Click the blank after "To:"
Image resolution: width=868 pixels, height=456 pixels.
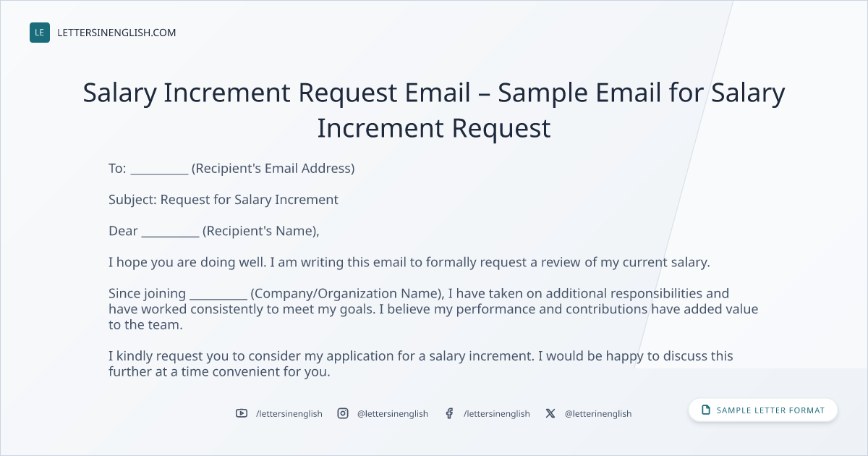click(160, 170)
